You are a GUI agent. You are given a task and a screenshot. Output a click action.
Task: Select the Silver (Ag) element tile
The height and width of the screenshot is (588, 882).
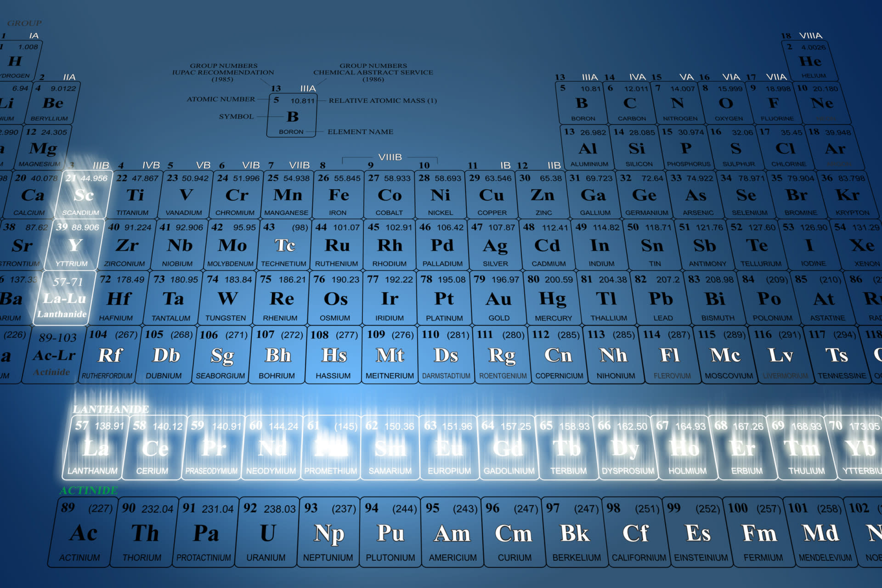495,246
